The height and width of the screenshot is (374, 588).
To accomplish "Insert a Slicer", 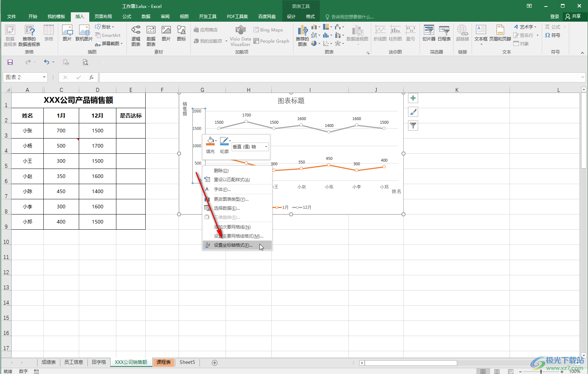I will [429, 33].
